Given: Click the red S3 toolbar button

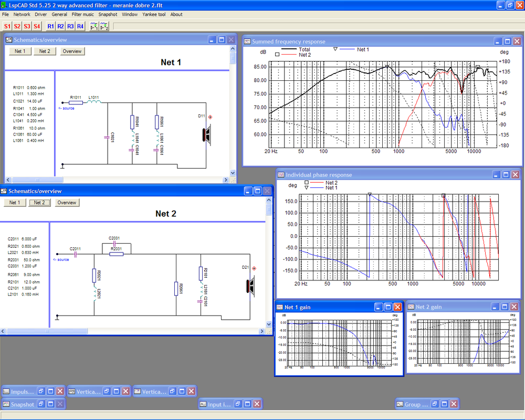Looking at the screenshot, I should point(27,26).
